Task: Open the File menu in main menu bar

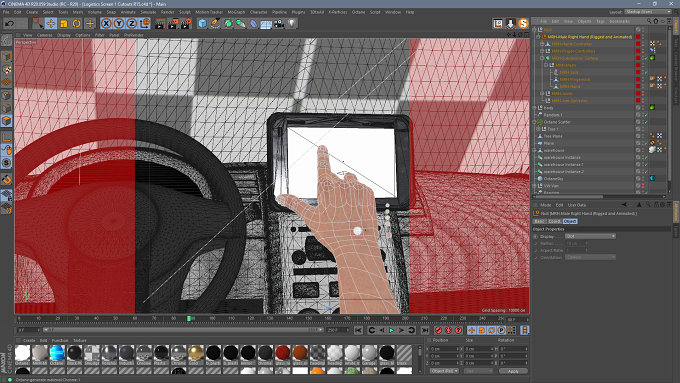Action: coord(6,12)
